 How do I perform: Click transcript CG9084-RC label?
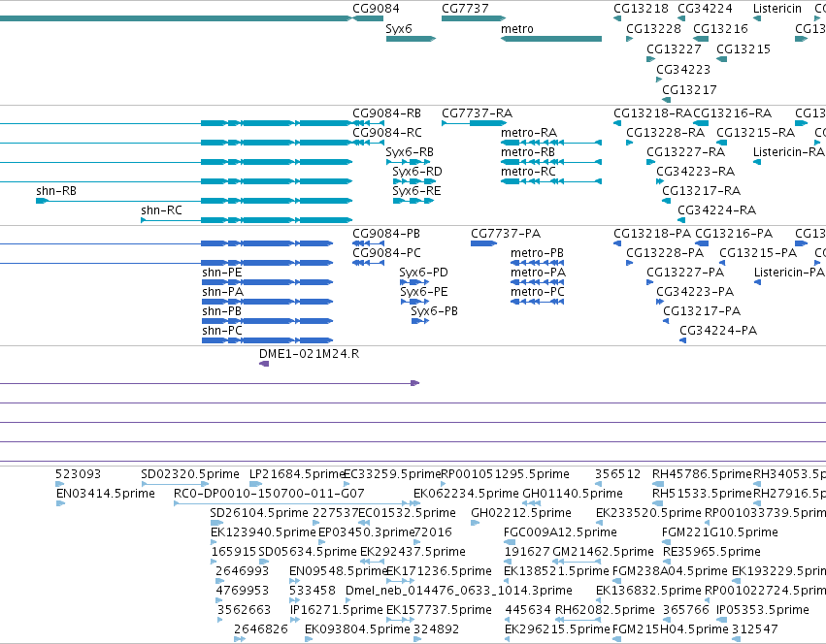coord(386,133)
